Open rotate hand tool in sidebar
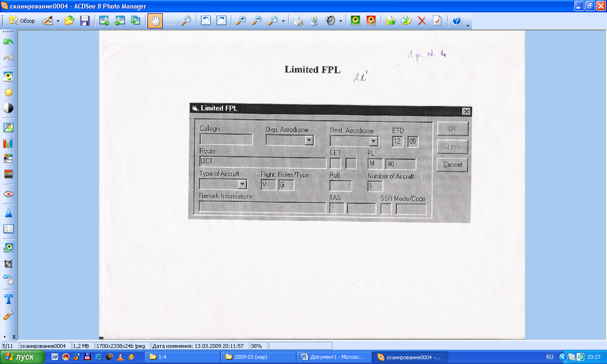This screenshot has height=364, width=607. click(x=9, y=280)
